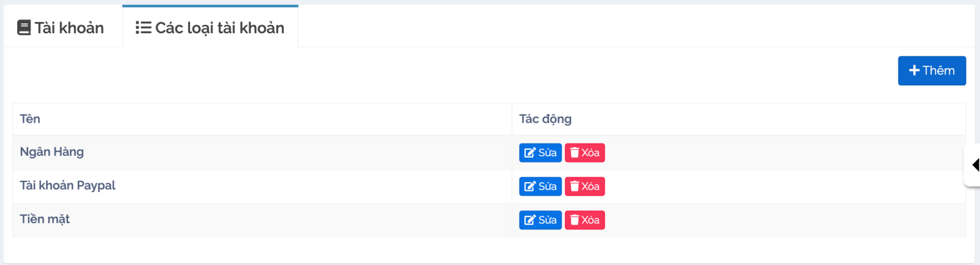Click the plus icon on Thêm button
Viewport: 980px width, 265px height.
coord(914,71)
